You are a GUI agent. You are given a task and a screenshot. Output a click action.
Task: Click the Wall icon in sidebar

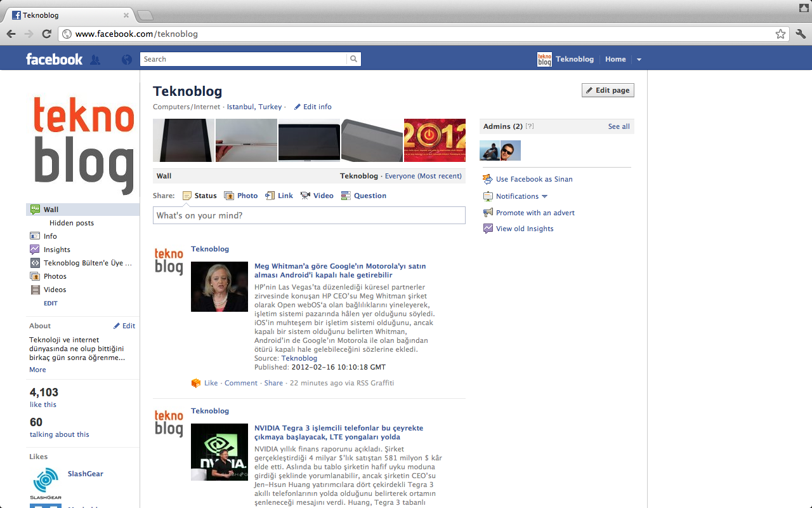click(35, 210)
